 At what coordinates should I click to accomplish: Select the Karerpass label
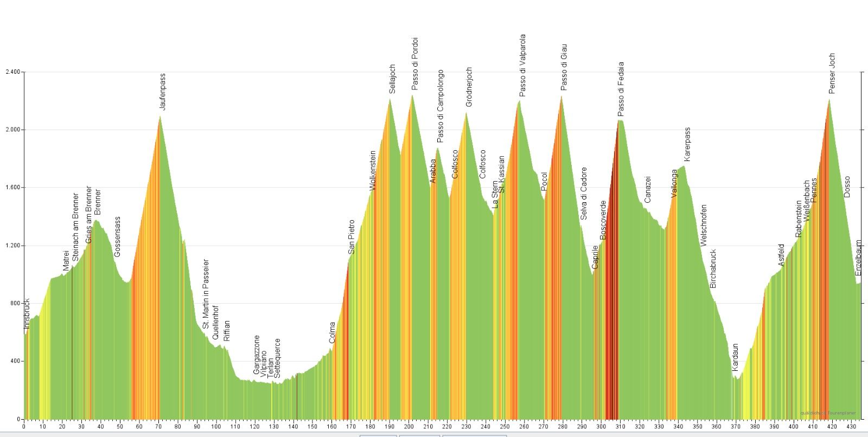(687, 145)
